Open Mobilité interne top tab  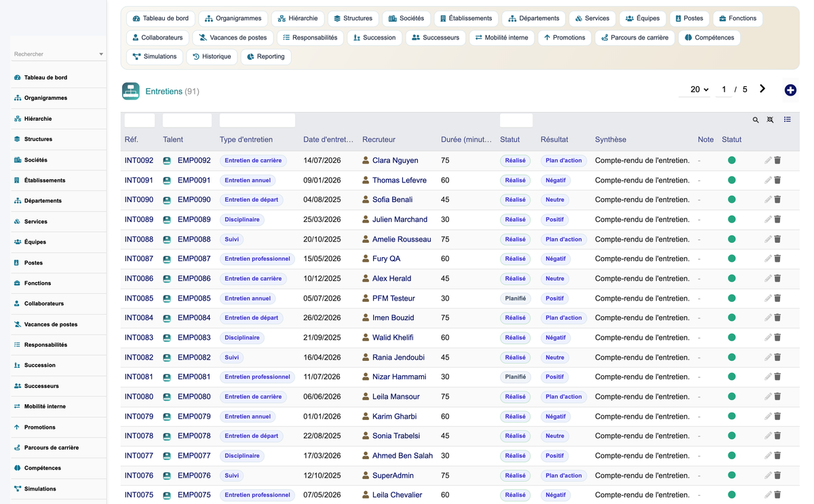[502, 38]
